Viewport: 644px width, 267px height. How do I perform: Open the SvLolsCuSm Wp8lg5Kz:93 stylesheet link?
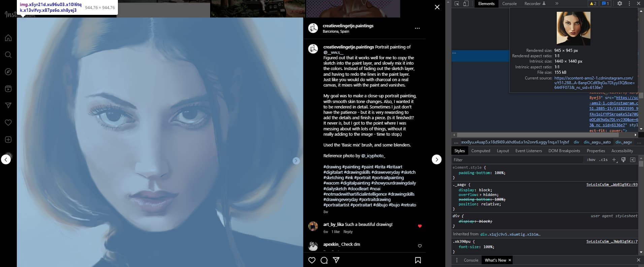[x=612, y=185]
